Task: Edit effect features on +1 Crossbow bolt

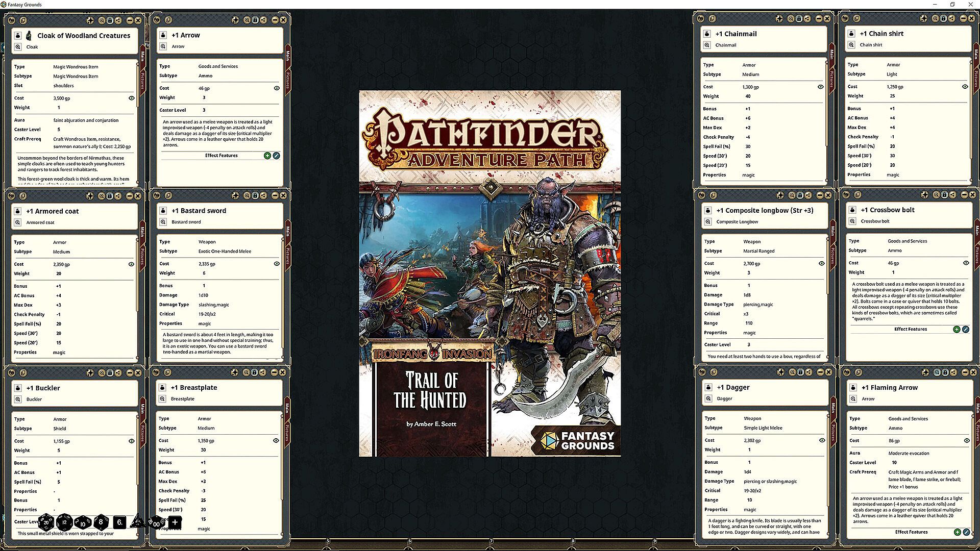Action: point(966,330)
